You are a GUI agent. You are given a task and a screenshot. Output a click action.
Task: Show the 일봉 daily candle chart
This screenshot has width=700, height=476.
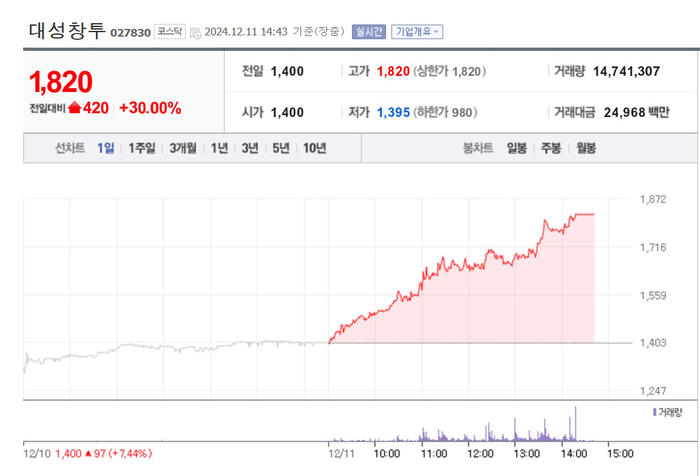517,148
